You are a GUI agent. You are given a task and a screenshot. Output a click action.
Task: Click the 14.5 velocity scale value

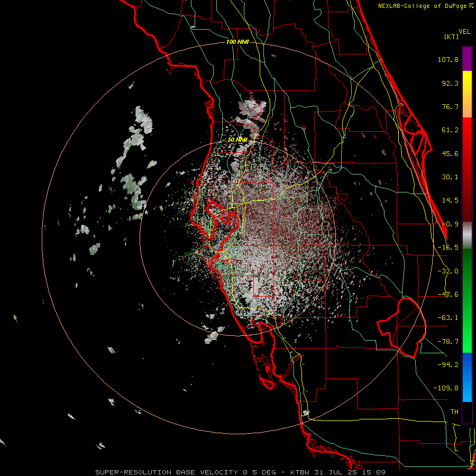pyautogui.click(x=450, y=200)
